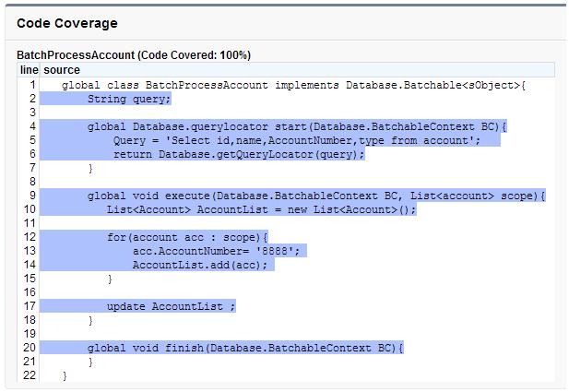Click the global class declaration line
Viewport: 569px width, 392px height.
(x=293, y=85)
